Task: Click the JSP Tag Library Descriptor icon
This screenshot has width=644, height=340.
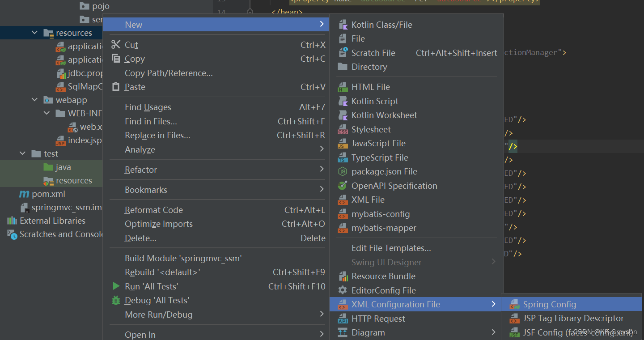Action: click(x=515, y=318)
